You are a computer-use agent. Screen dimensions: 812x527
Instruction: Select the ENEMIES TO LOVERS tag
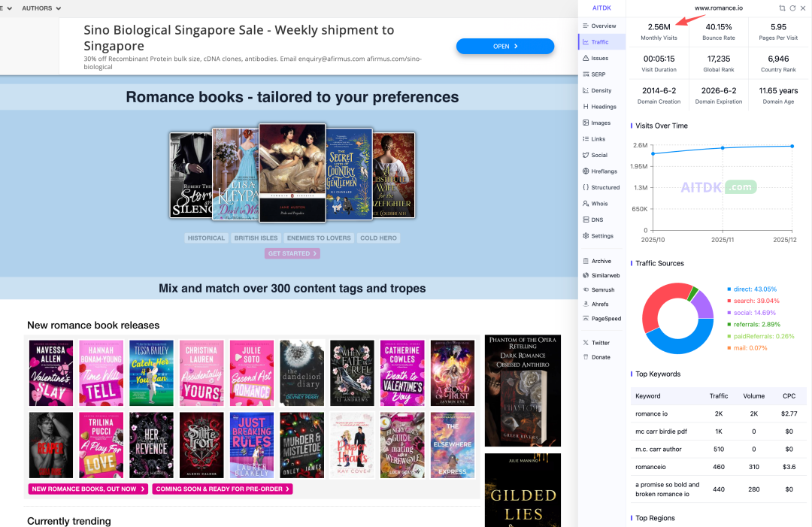pyautogui.click(x=319, y=238)
